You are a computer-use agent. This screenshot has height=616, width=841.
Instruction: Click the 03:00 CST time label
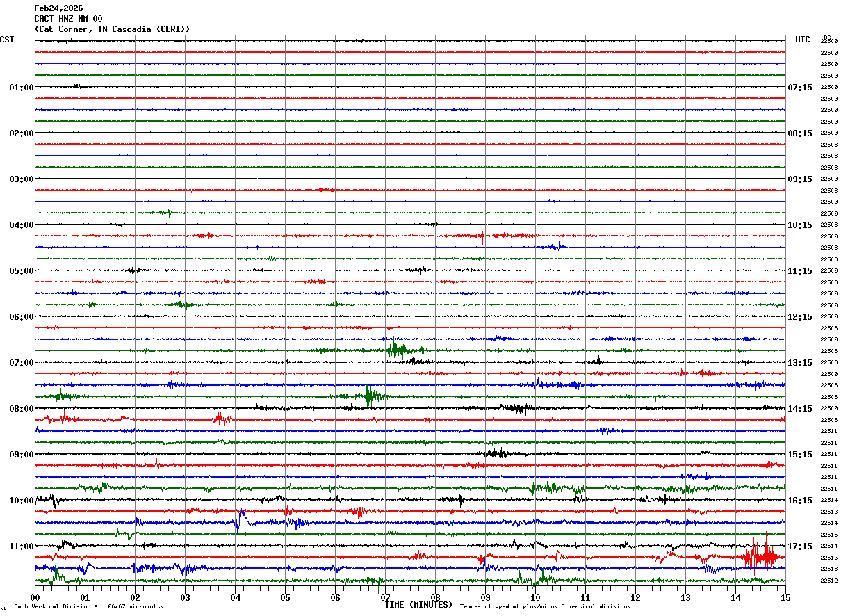21,179
